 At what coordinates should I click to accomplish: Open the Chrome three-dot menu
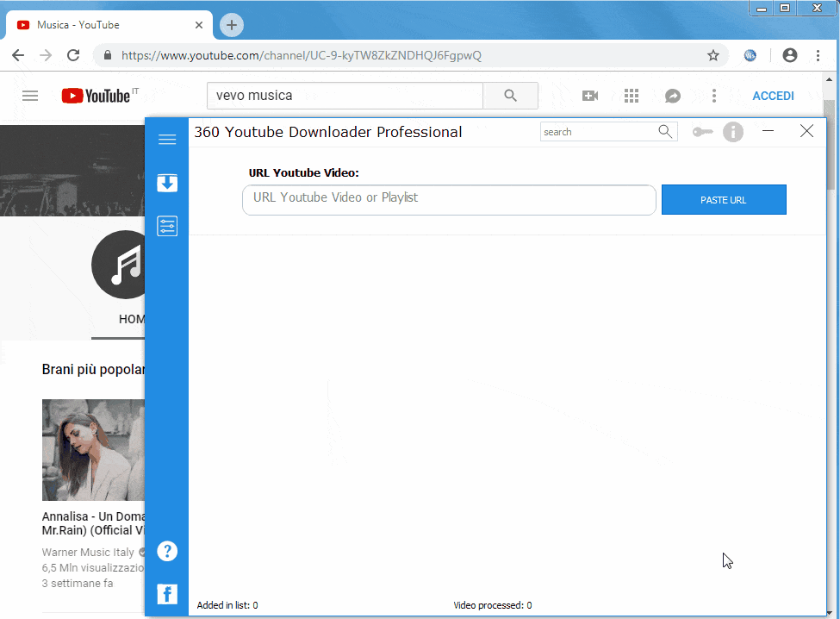tap(818, 55)
